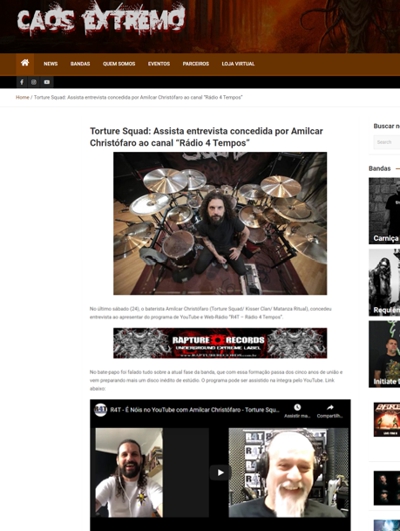
Task: Click the Home breadcrumb link
Action: click(22, 97)
